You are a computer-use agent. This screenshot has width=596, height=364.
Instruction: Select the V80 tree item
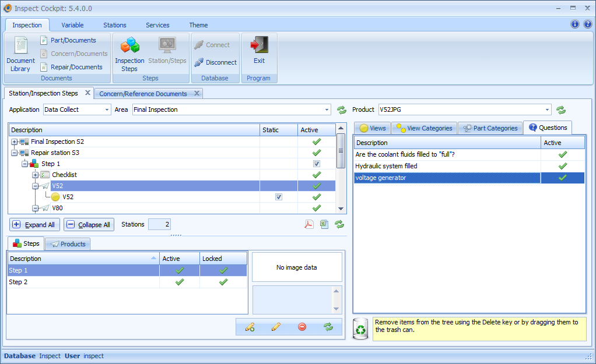(57, 208)
